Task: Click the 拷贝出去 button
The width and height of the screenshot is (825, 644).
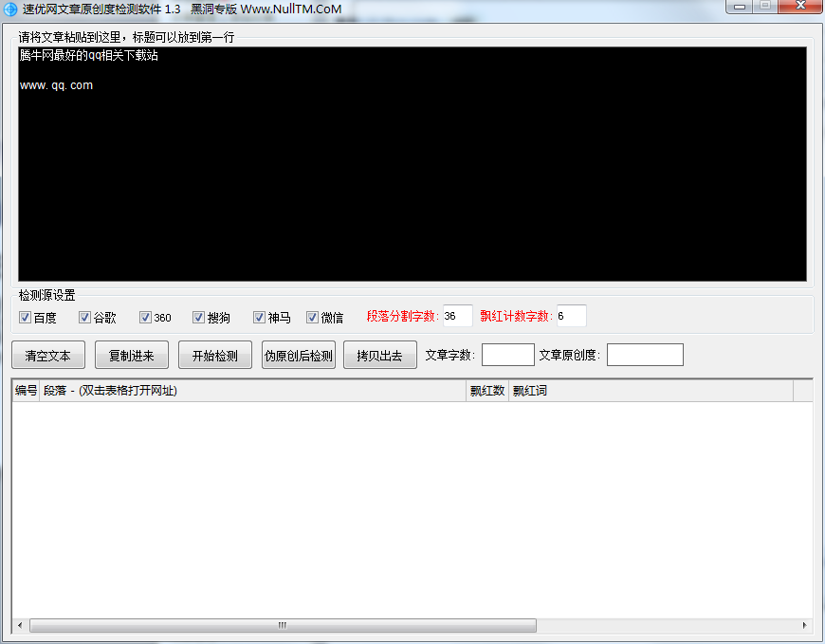Action: pyautogui.click(x=380, y=355)
